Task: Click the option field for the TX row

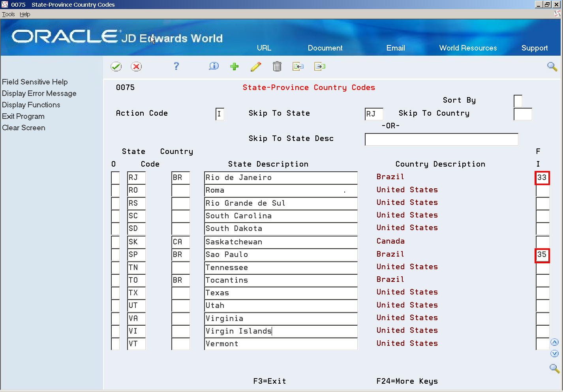Action: [x=115, y=293]
